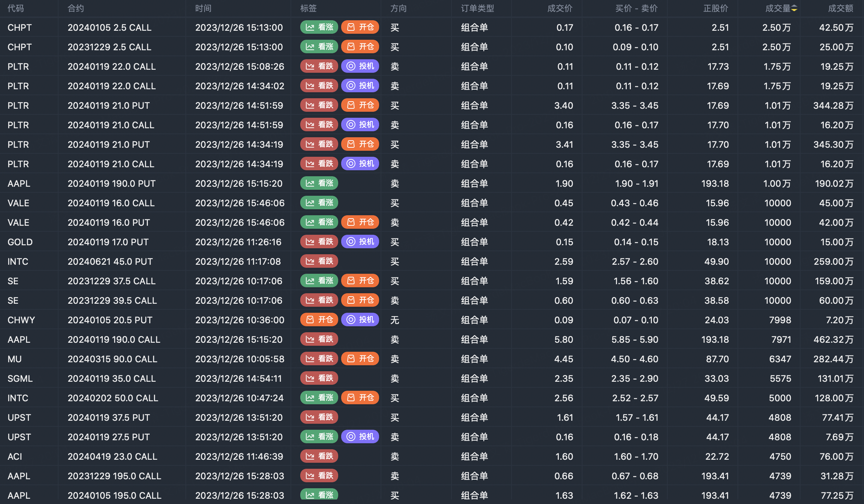Image resolution: width=864 pixels, height=504 pixels.
Task: Click 看涨 tag on AAPL 190.0 PUT row
Action: 319,183
